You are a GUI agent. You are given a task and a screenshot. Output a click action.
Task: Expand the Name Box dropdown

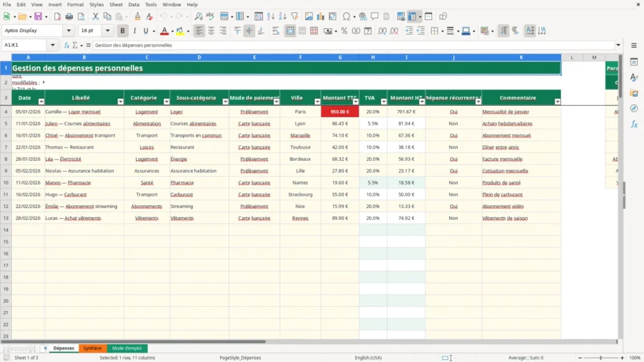[x=53, y=45]
